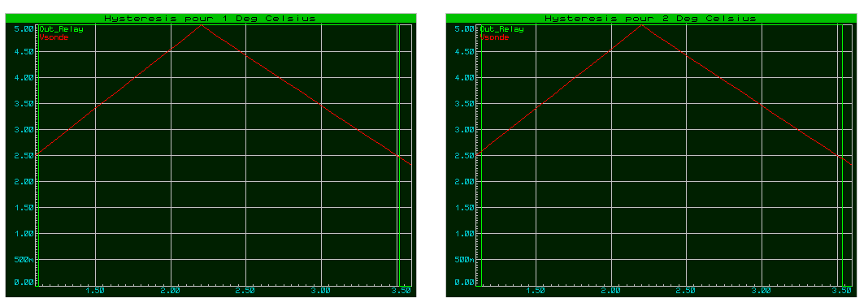Select the 'Hysteresis pour 1 Deg Celsius' title bar

pyautogui.click(x=210, y=18)
